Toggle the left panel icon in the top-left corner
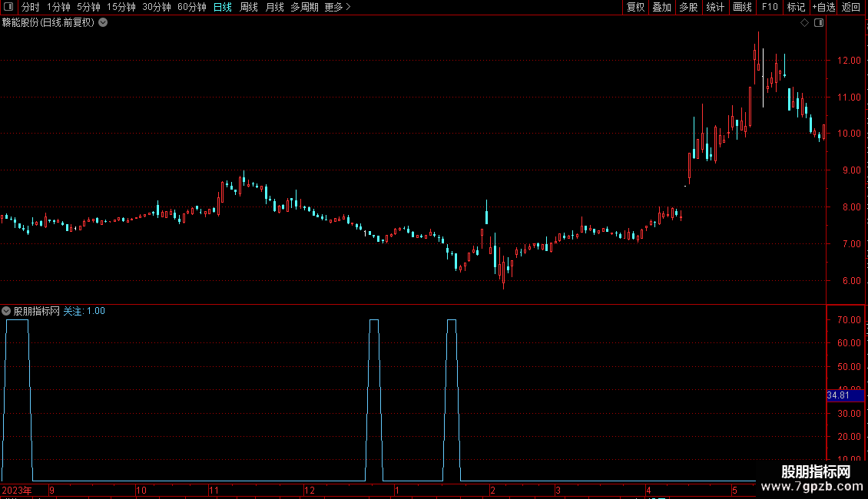This screenshot has height=499, width=868. pyautogui.click(x=8, y=7)
